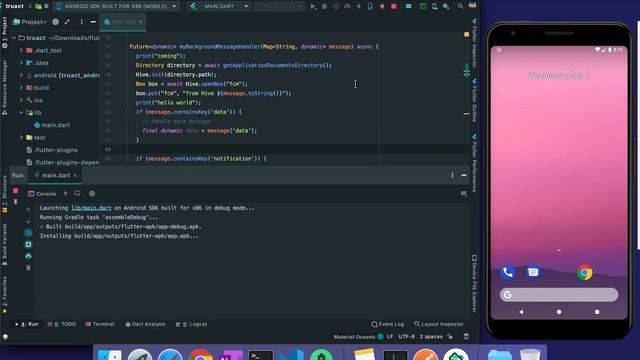Click the red Stop button in top toolbar
Screen dimensions: 640x360
(393, 7)
